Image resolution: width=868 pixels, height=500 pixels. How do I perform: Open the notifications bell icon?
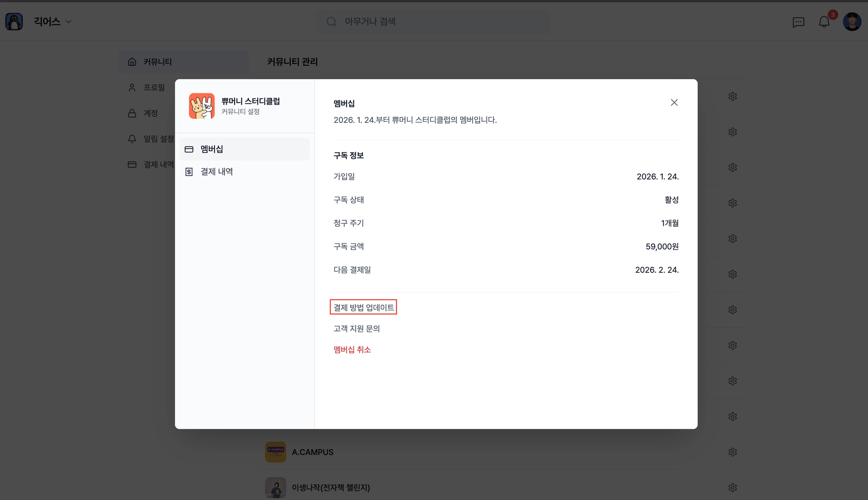point(823,22)
